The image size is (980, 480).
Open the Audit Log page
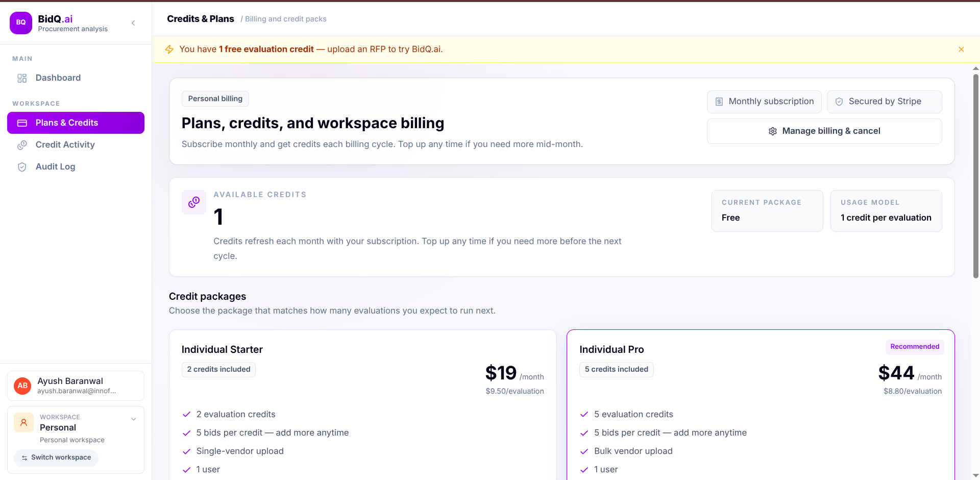coord(76,167)
